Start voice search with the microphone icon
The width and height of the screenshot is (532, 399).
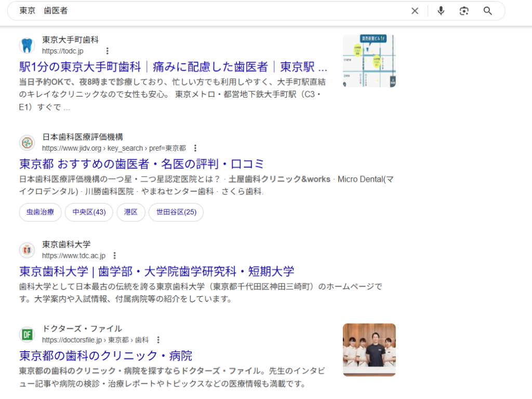click(x=441, y=11)
